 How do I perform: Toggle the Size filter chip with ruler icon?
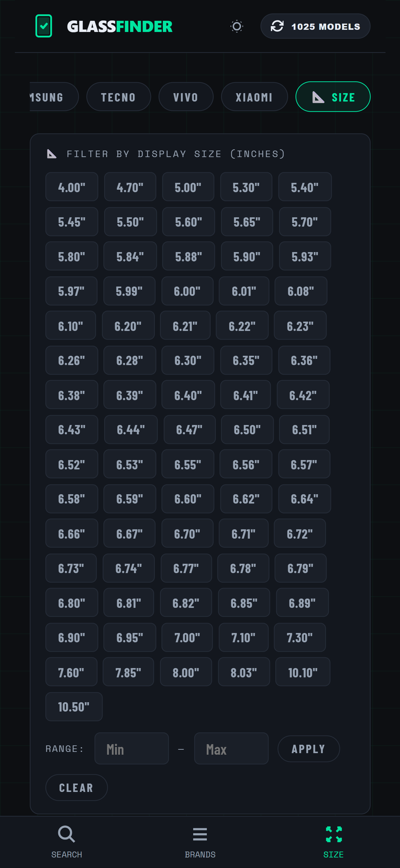click(x=333, y=97)
